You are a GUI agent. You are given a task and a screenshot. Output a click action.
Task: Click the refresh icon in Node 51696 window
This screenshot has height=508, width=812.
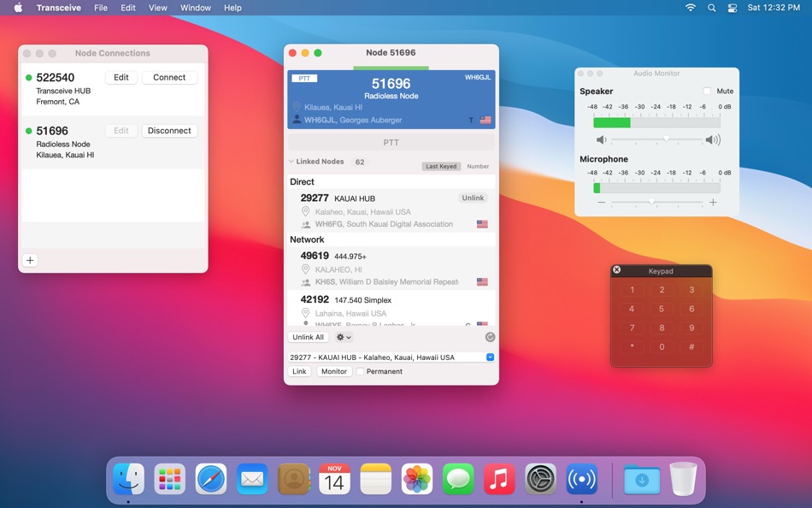490,337
